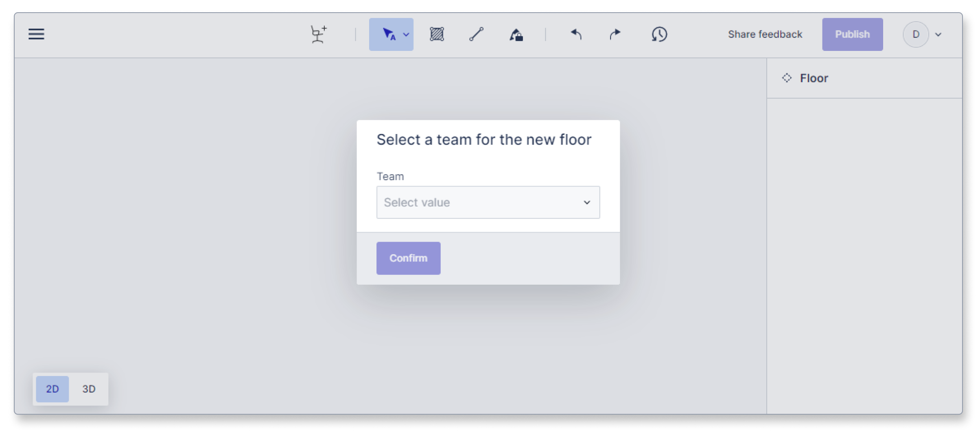980x435 pixels.
Task: Choose the line drawing tool
Action: 476,34
